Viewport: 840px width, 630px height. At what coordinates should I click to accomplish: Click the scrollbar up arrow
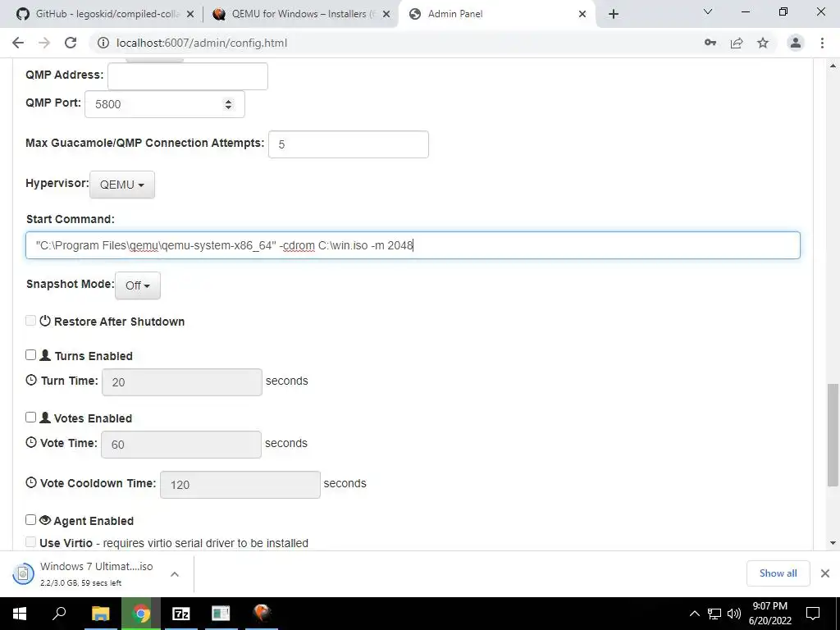pos(833,66)
